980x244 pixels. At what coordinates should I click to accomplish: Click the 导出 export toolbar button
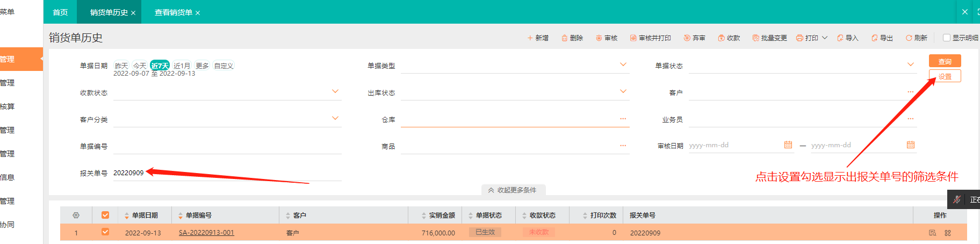[x=882, y=38]
